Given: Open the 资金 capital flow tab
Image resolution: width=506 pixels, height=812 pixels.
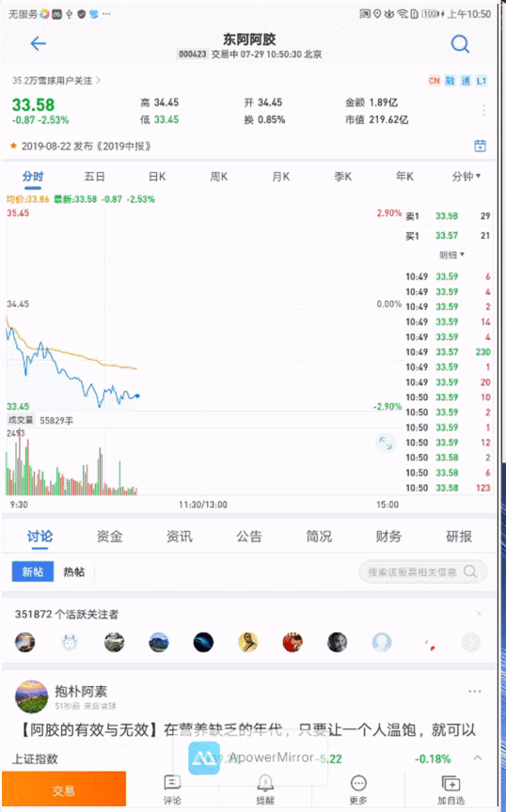Looking at the screenshot, I should 109,537.
